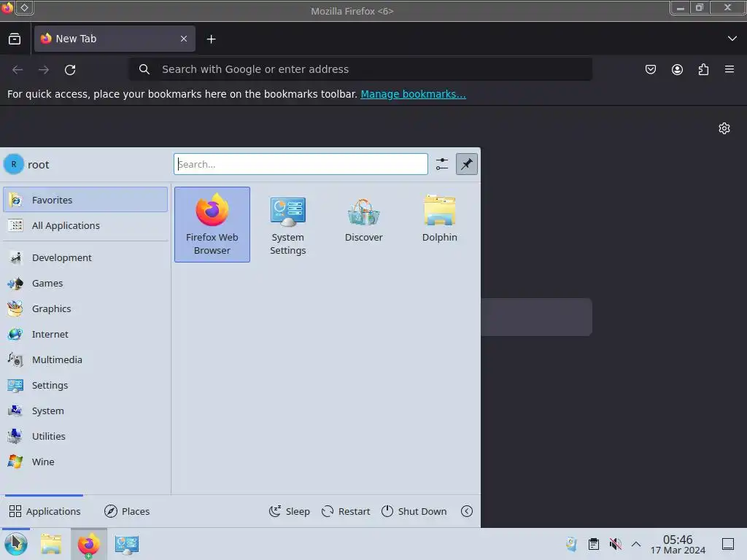Open list all tabs dropdown

[732, 39]
